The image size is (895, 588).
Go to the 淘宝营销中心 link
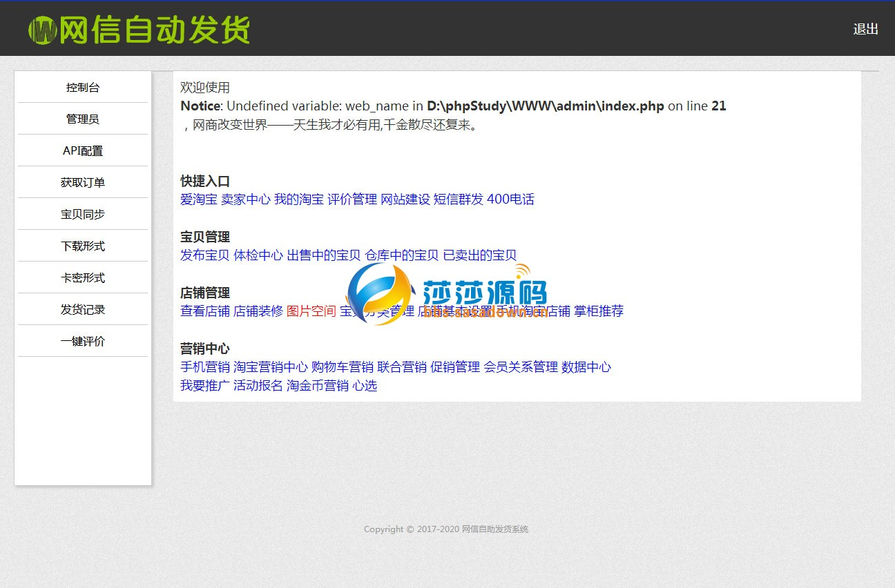point(271,367)
